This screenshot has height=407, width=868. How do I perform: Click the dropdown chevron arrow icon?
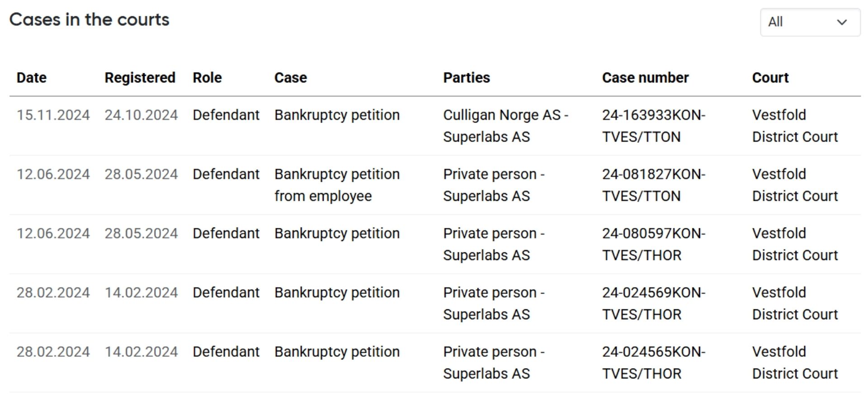pyautogui.click(x=841, y=22)
